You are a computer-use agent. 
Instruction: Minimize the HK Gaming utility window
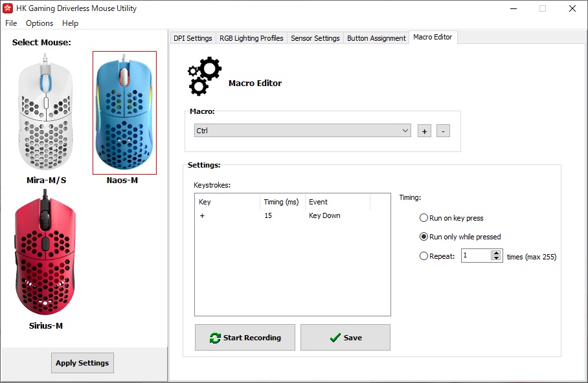pyautogui.click(x=514, y=8)
